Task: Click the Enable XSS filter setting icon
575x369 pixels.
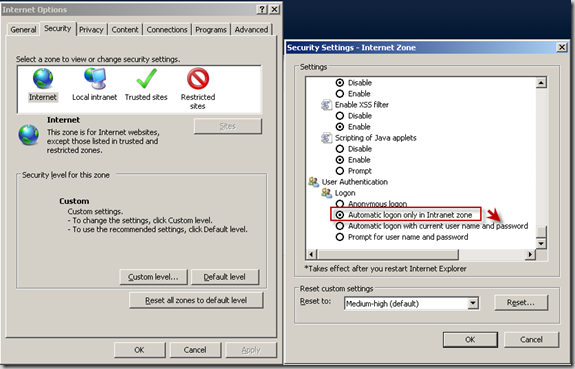Action: (326, 105)
